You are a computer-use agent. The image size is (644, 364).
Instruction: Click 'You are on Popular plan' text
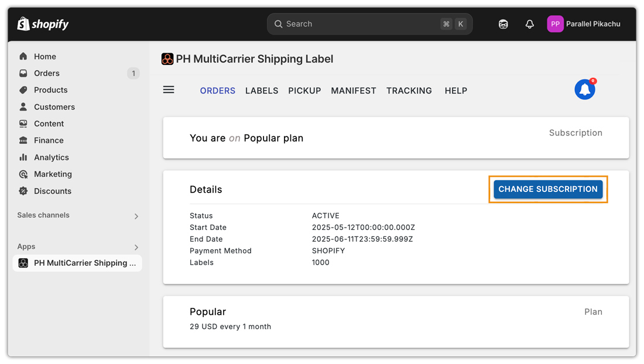(x=246, y=138)
